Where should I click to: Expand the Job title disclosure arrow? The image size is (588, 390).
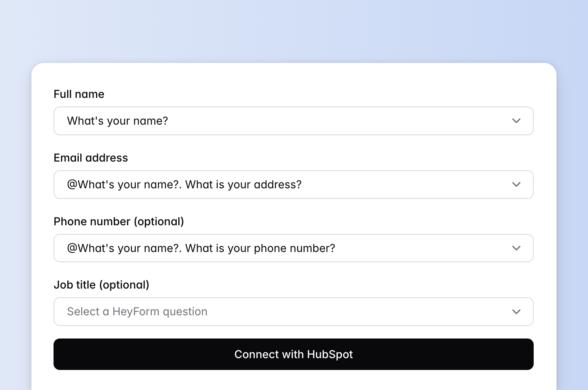coord(516,311)
